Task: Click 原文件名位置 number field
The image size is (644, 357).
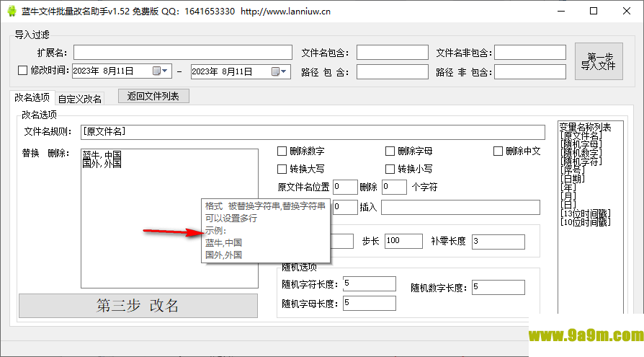Action: (x=345, y=187)
